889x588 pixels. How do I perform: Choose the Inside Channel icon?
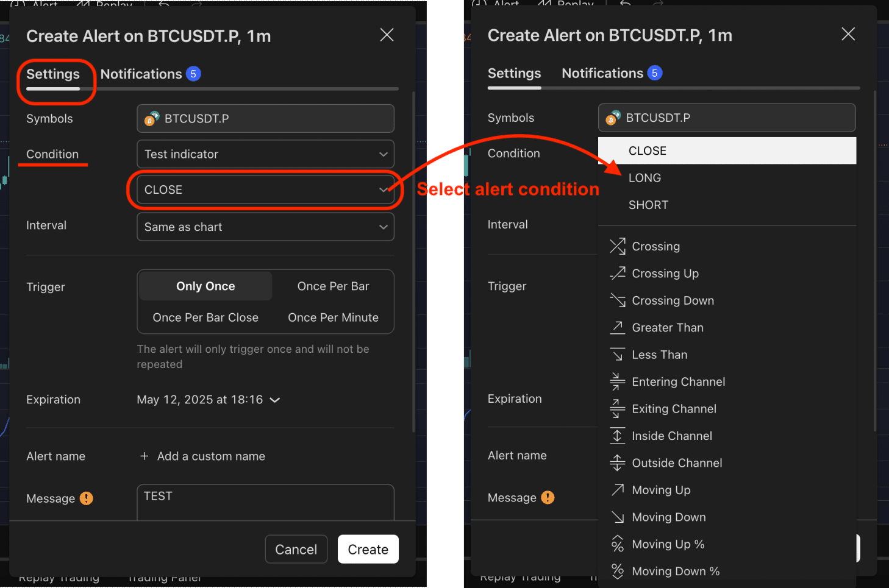(x=617, y=436)
